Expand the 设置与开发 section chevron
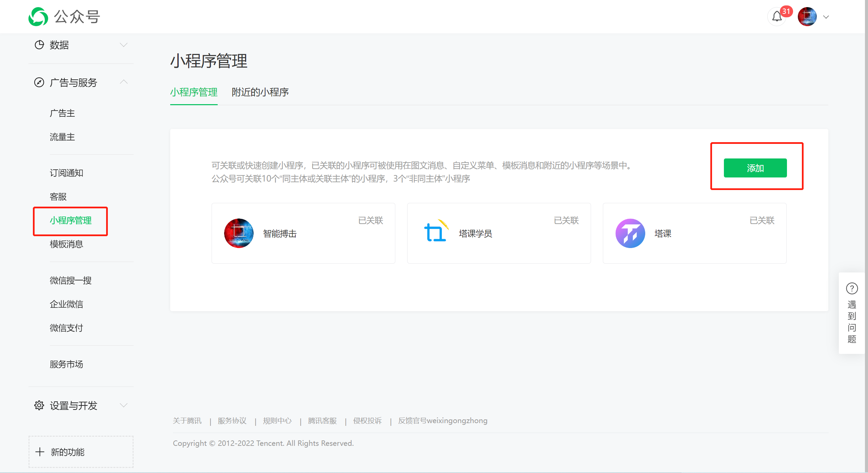The width and height of the screenshot is (868, 473). pyautogui.click(x=124, y=405)
